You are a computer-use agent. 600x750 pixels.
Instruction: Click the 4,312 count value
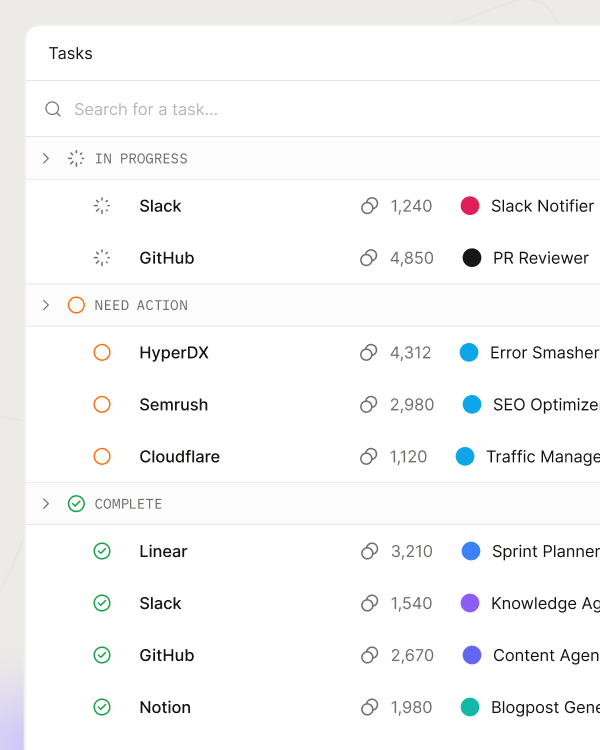411,353
